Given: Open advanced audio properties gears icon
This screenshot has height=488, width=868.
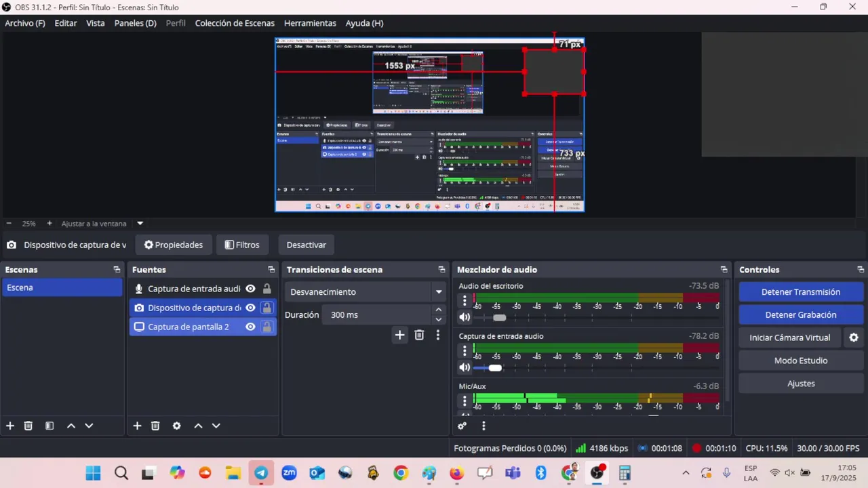Looking at the screenshot, I should point(462,426).
